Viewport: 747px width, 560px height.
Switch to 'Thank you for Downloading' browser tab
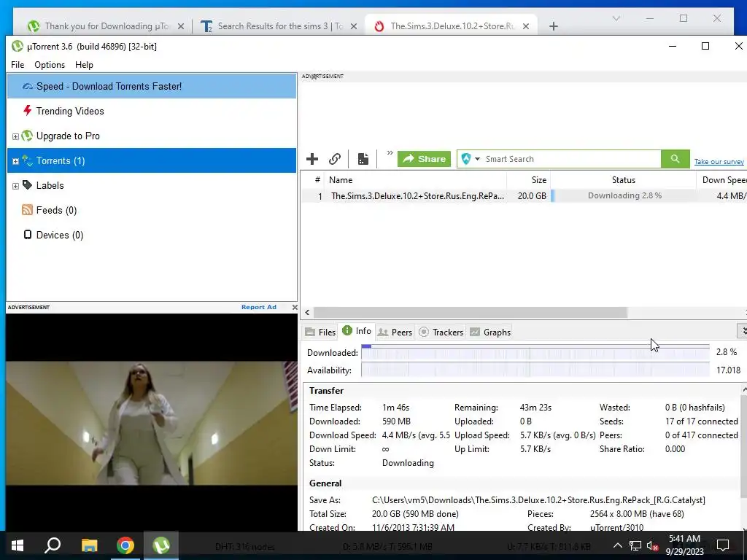click(106, 26)
